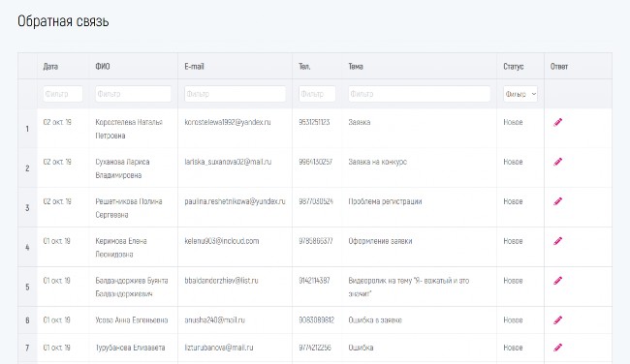The height and width of the screenshot is (364, 630).
Task: Edit reply for Решетникова Полина row
Action: click(x=557, y=201)
